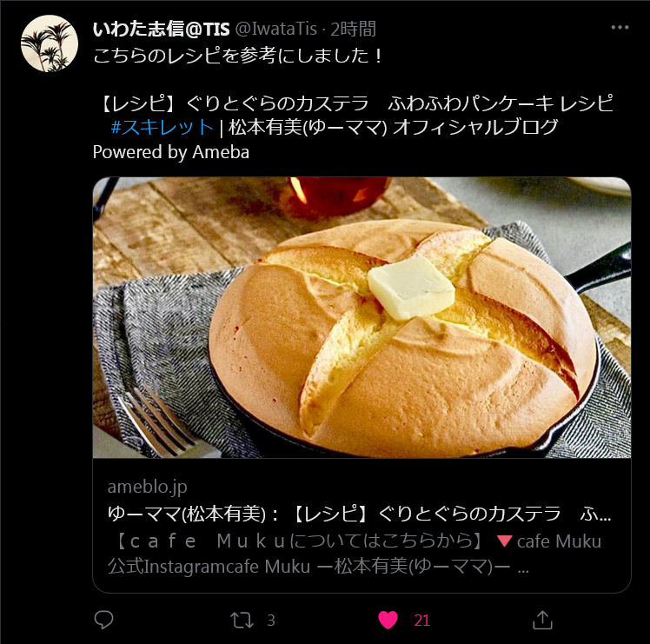The width and height of the screenshot is (650, 644).
Task: Click the like count 21
Action: point(422,621)
